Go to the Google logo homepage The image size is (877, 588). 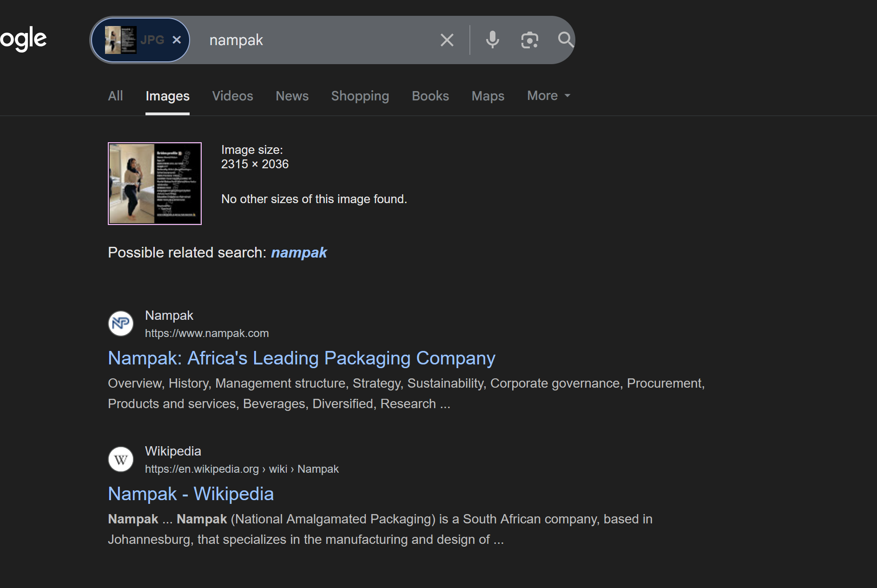point(23,39)
